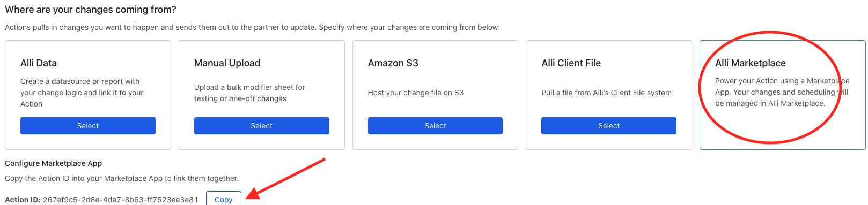Click the Alli Data card heading
The image size is (868, 205).
pyautogui.click(x=39, y=63)
